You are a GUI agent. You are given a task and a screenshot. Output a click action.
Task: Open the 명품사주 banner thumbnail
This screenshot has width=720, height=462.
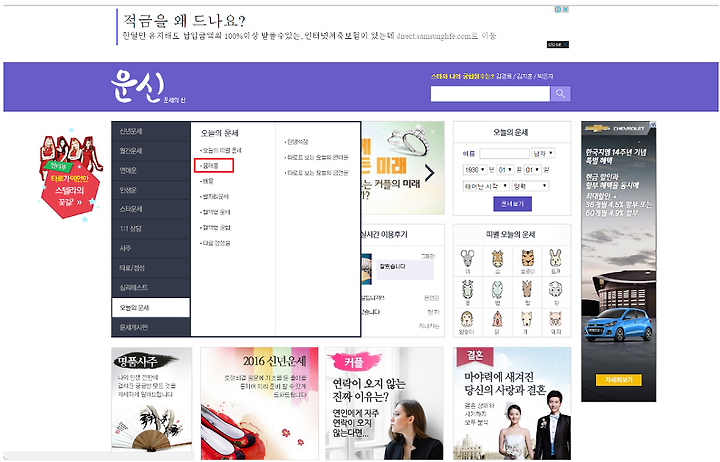point(152,403)
